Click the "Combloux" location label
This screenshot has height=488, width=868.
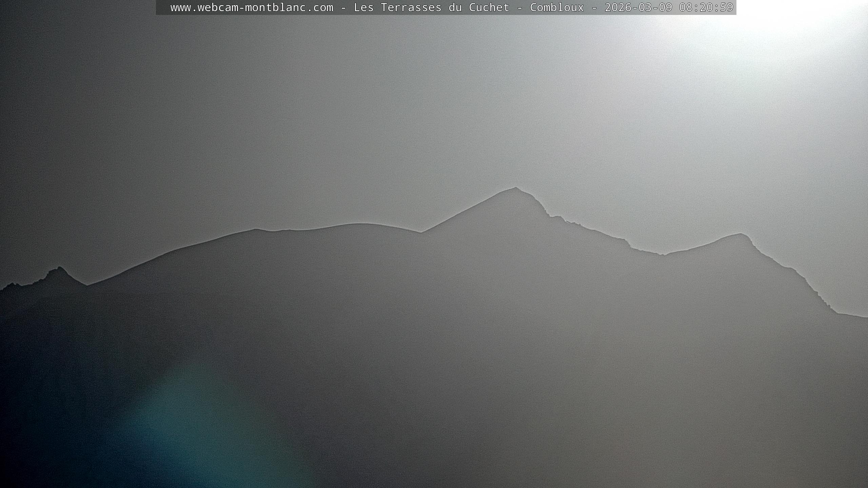[x=557, y=7]
